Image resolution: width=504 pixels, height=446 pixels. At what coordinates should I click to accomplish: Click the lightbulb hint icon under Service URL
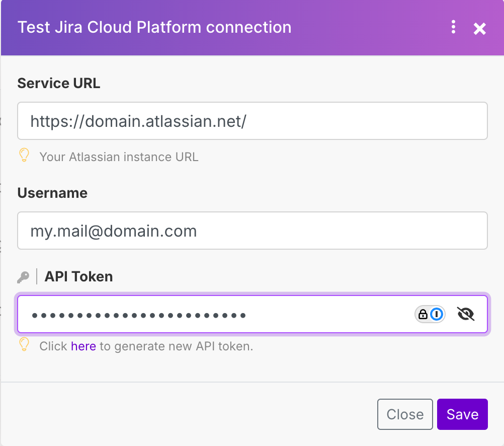tap(24, 156)
